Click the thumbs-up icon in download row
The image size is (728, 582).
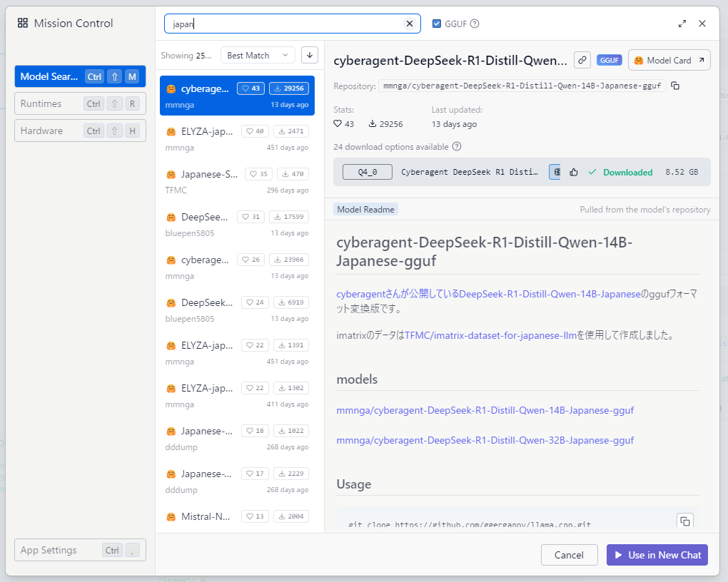point(574,172)
